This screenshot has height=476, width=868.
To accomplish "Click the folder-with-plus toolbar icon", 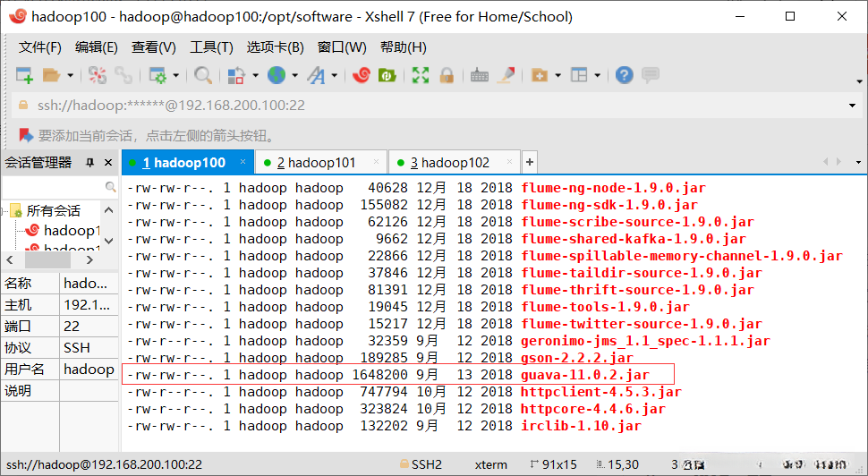I will [540, 75].
